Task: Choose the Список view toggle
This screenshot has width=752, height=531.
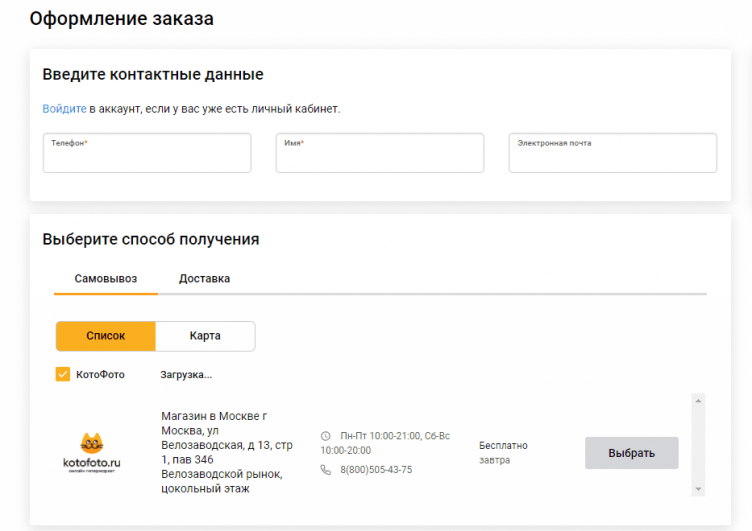Action: tap(105, 336)
